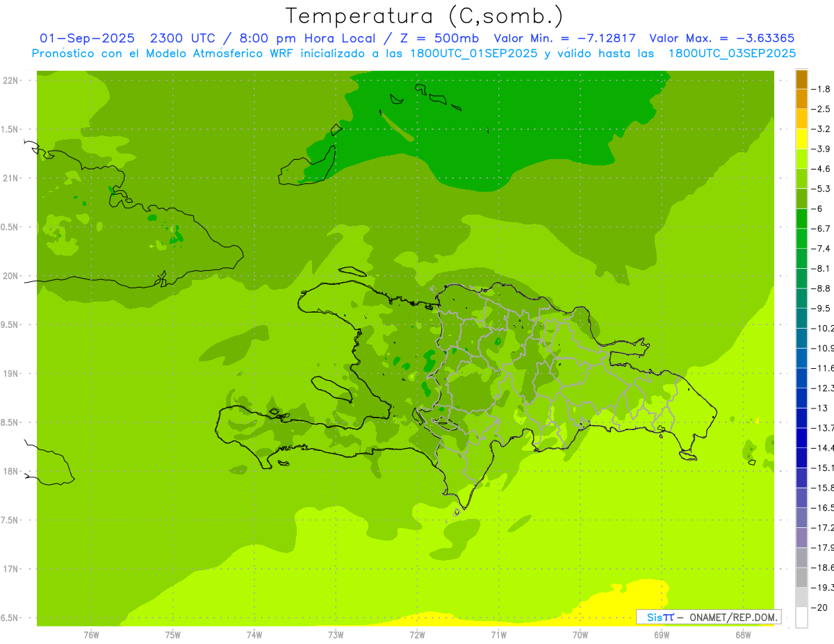Click the '-20' colorbar value
Viewport: 834px width, 644px height.
pos(819,607)
